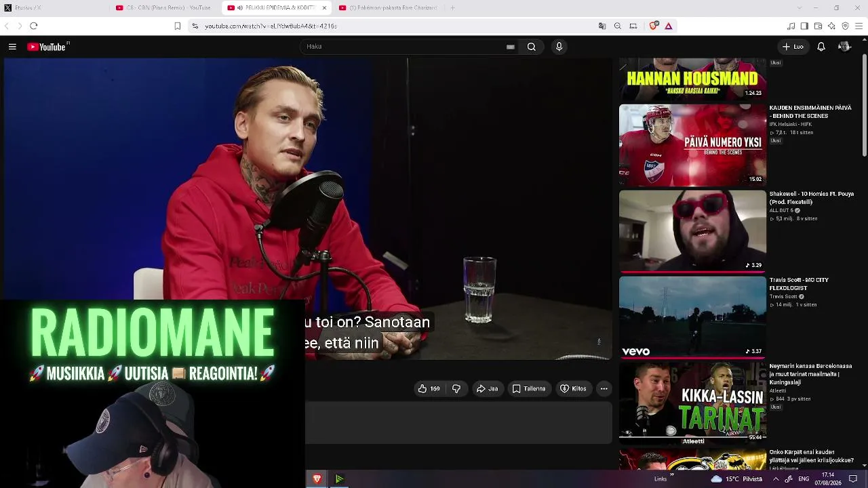
Task: Switch to the Pokémon-pakasta Rare Charizard tab
Action: [388, 8]
